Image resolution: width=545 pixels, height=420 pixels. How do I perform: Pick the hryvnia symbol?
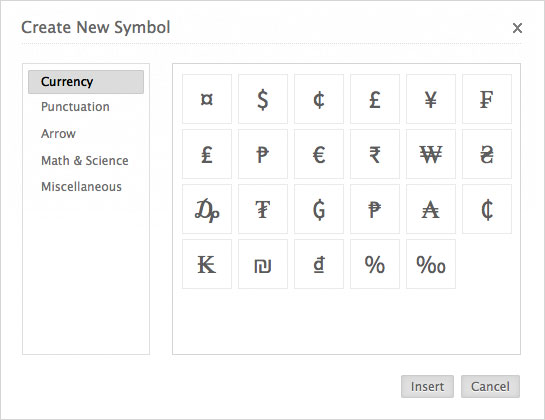487,154
